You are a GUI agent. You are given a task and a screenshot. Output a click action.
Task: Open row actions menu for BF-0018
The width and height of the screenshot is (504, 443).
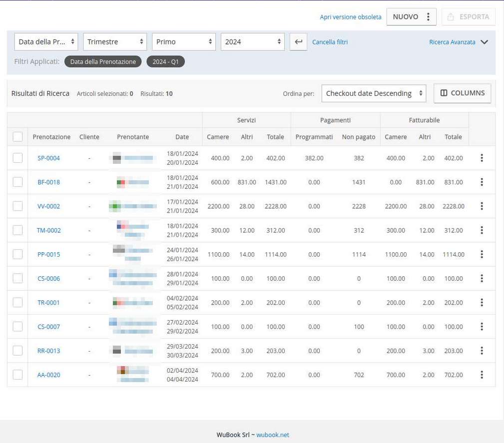click(x=482, y=182)
